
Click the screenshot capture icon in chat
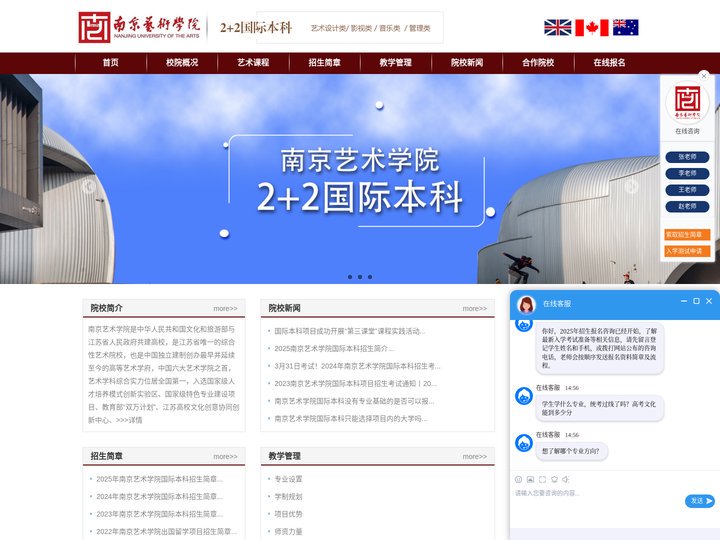tap(542, 479)
